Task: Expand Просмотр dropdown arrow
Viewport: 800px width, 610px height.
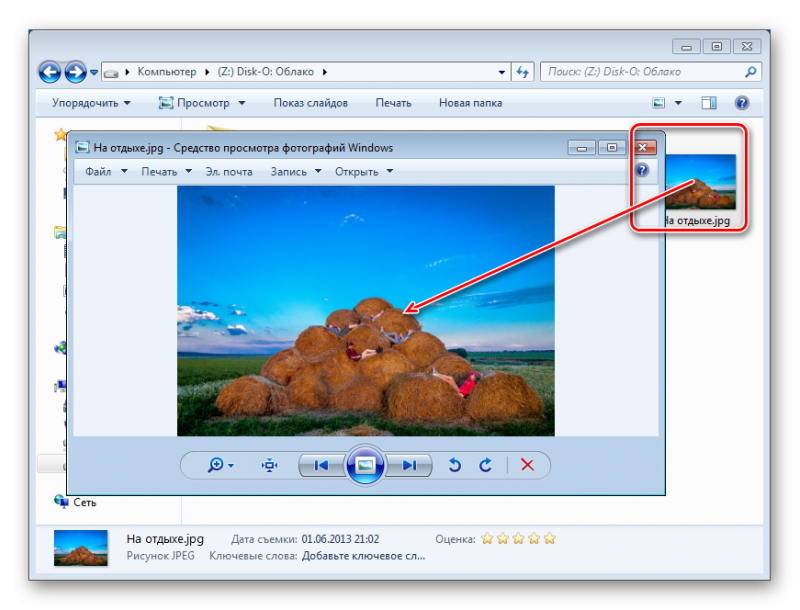Action: point(242,103)
